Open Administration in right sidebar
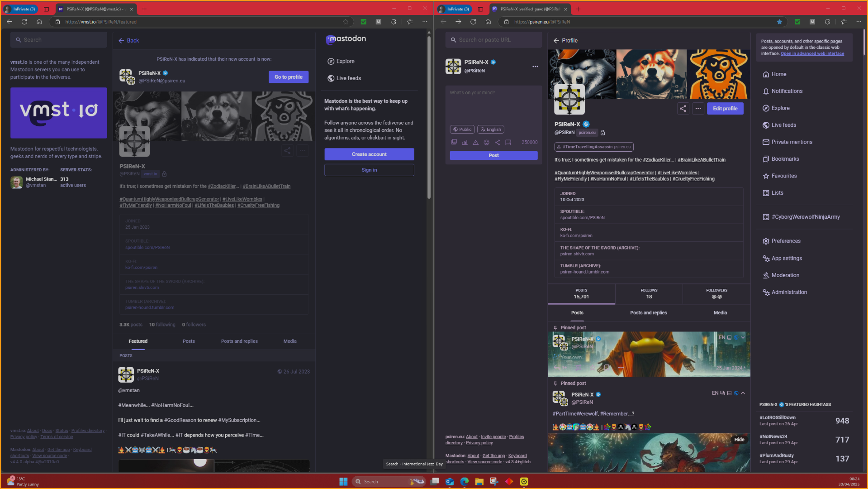Image resolution: width=868 pixels, height=489 pixels. pos(785,292)
